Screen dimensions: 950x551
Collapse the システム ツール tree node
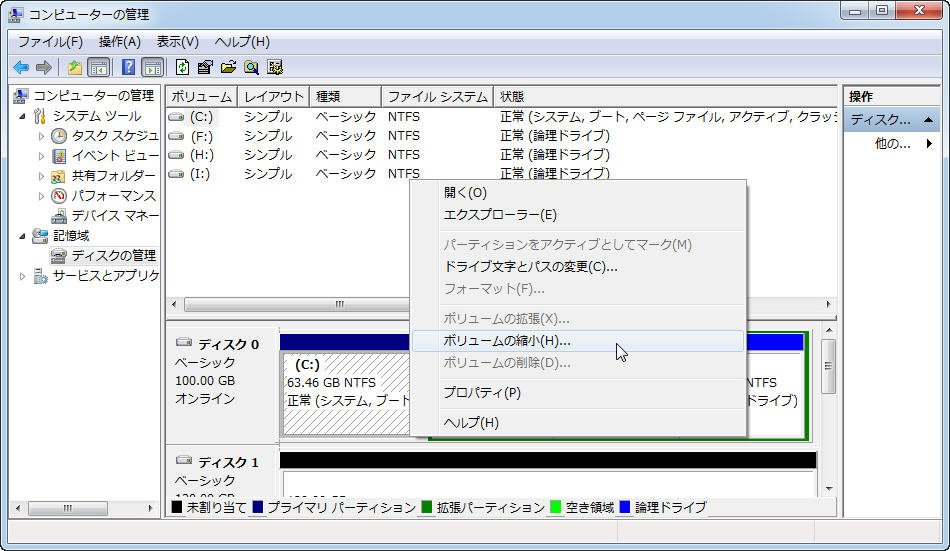coord(22,116)
